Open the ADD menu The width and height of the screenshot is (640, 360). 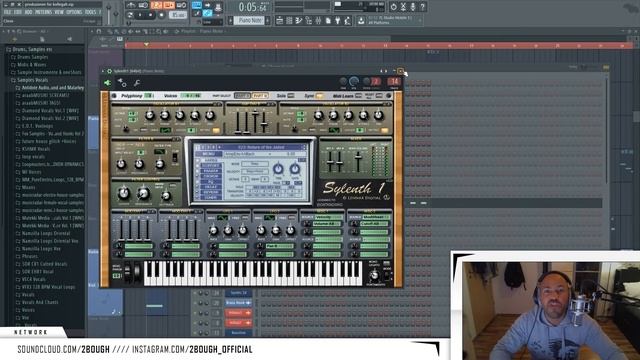point(28,12)
